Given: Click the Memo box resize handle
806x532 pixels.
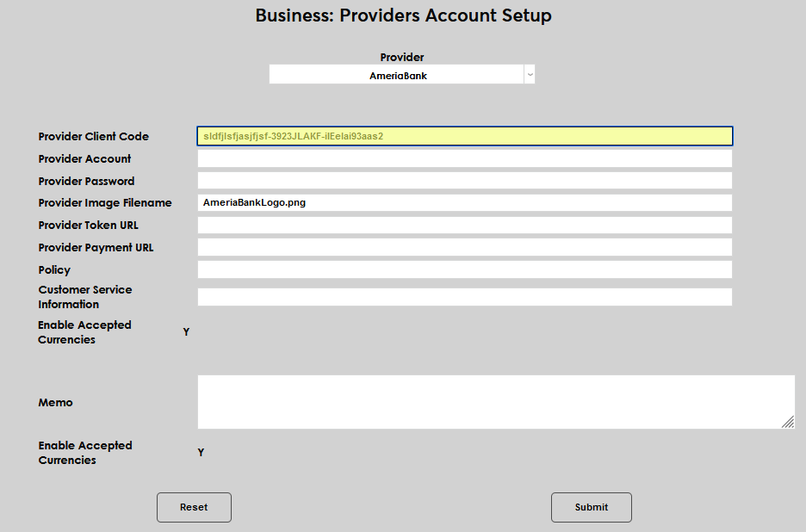Looking at the screenshot, I should (788, 422).
